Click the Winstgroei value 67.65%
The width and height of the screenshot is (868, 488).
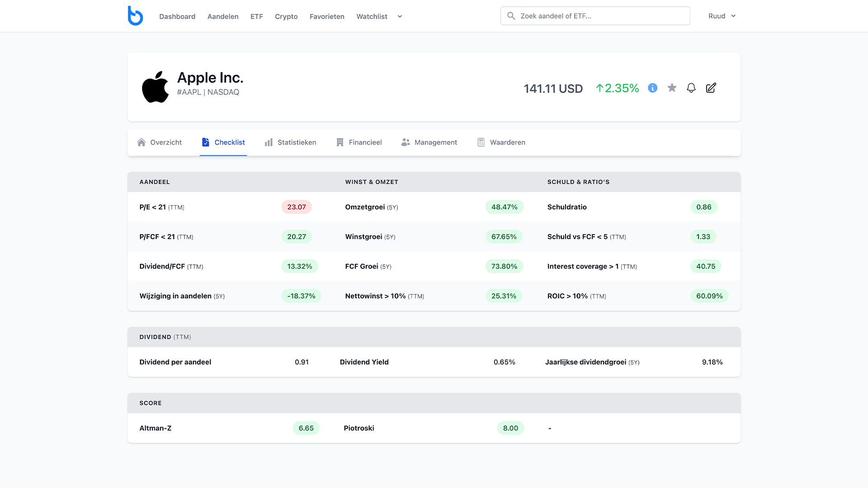pyautogui.click(x=504, y=237)
